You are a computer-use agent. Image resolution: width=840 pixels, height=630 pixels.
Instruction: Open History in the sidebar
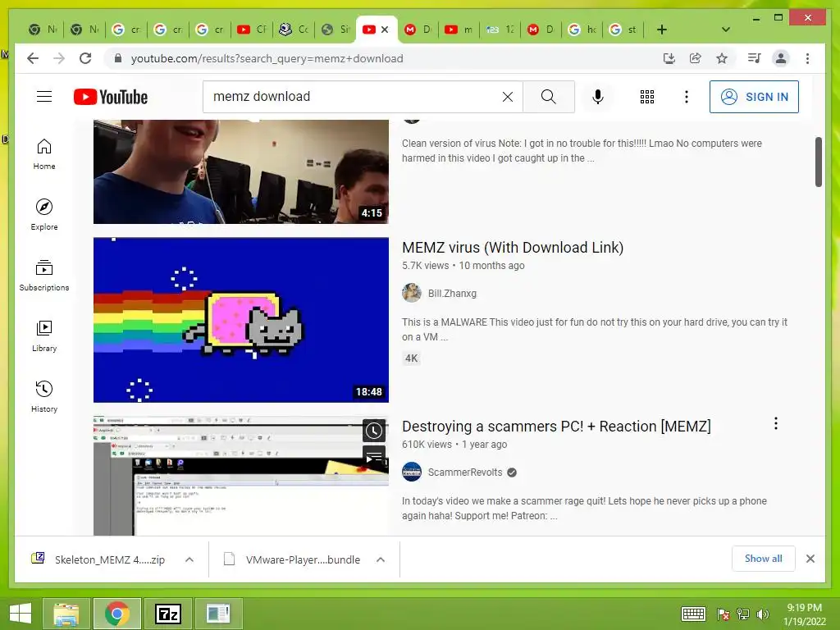(x=44, y=396)
